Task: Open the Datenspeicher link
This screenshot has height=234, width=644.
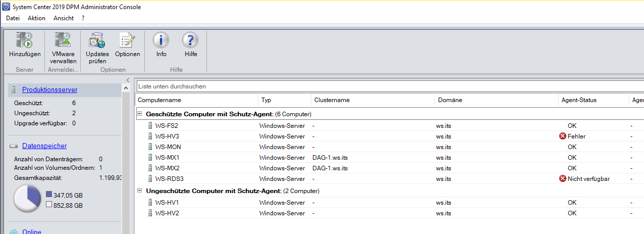Action: click(x=44, y=146)
